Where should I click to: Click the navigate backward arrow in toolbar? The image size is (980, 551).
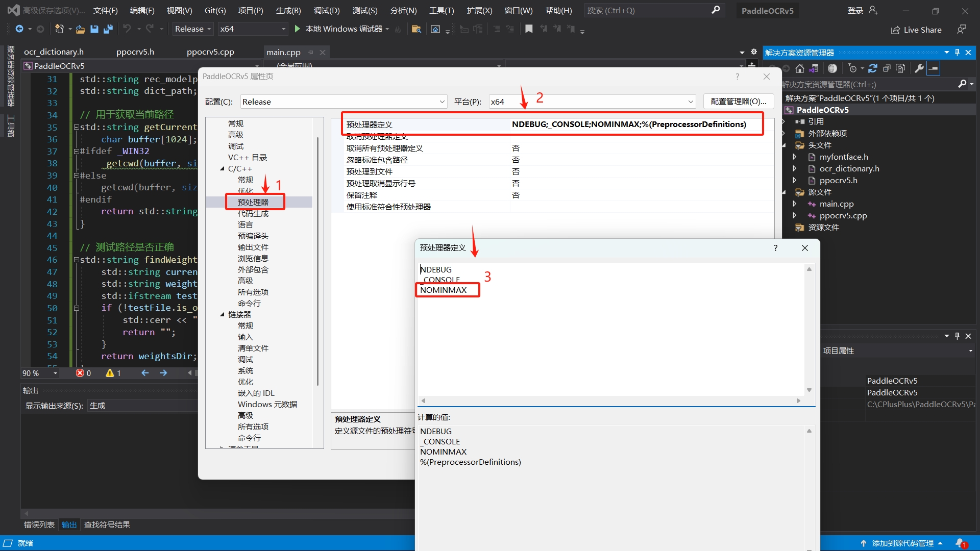click(19, 29)
